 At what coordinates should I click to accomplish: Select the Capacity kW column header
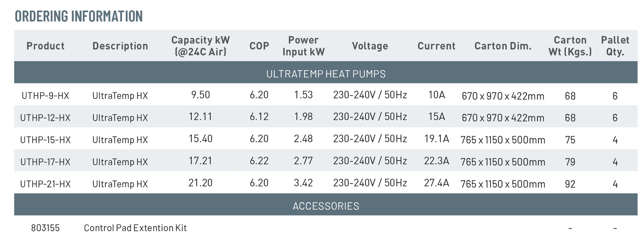pos(201,46)
